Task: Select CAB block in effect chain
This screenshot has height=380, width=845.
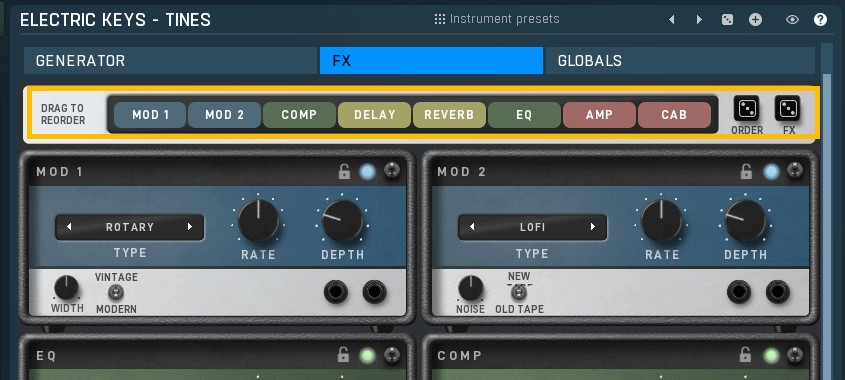Action: point(674,115)
